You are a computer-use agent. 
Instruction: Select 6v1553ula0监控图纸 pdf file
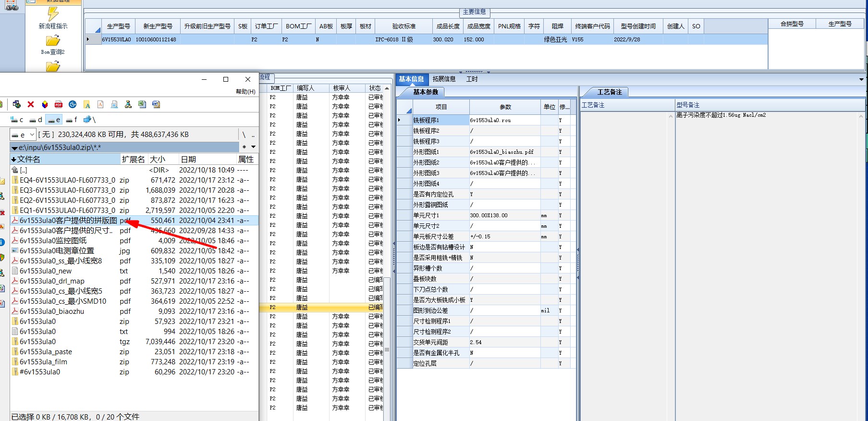[x=53, y=241]
